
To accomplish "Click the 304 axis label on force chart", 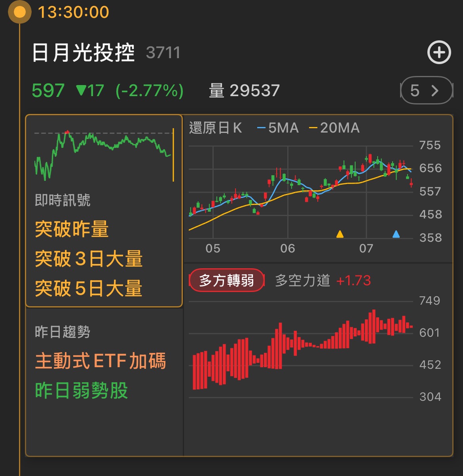I will [x=430, y=397].
